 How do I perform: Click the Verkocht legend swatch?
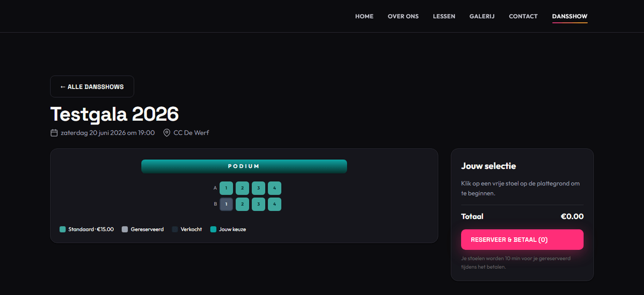(175, 229)
